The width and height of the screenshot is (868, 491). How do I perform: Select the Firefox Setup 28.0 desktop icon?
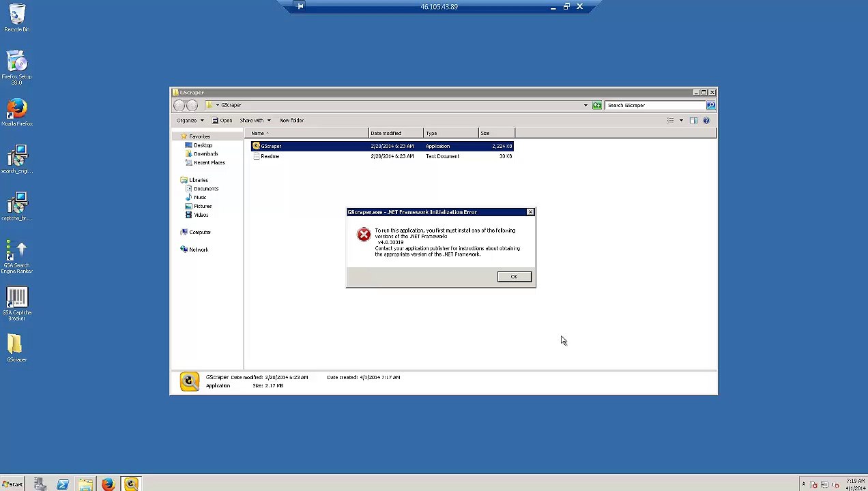[x=16, y=67]
